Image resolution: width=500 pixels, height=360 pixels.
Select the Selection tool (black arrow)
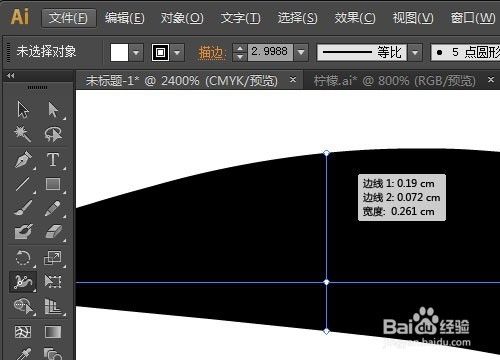(x=23, y=110)
